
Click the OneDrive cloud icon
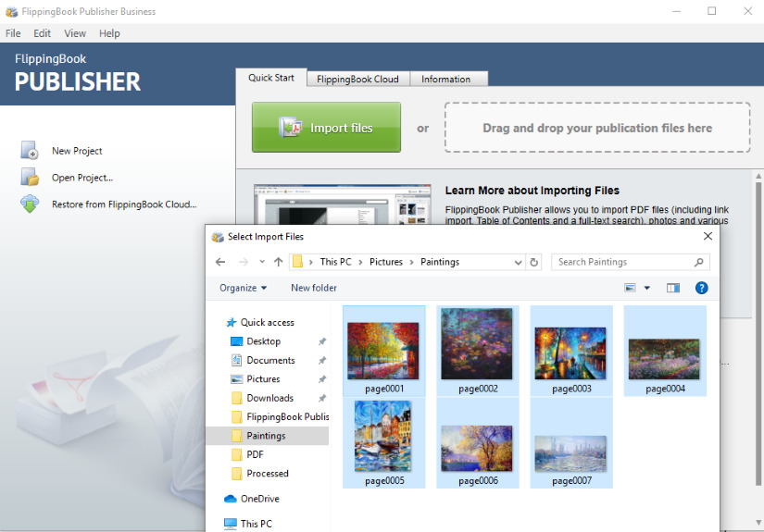230,499
